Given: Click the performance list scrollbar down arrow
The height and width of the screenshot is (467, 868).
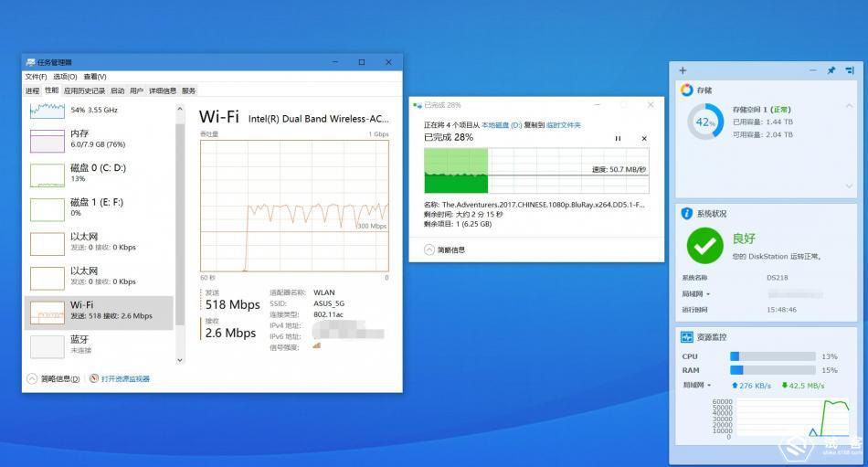Looking at the screenshot, I should (x=180, y=360).
